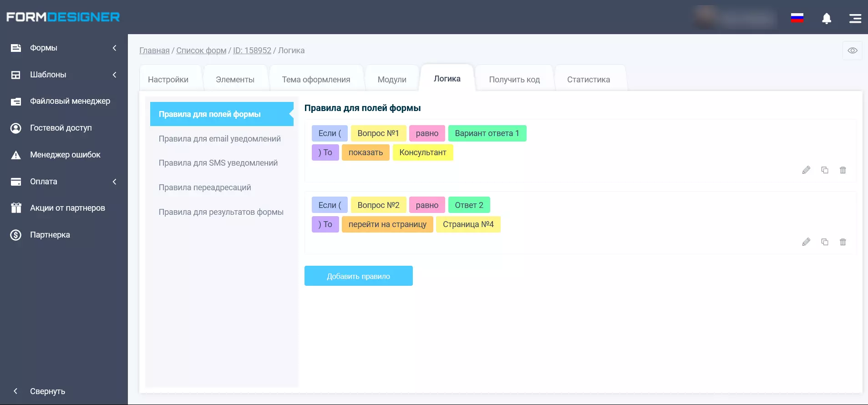Click the Формы sidebar icon
Viewport: 868px width, 405px height.
point(16,48)
